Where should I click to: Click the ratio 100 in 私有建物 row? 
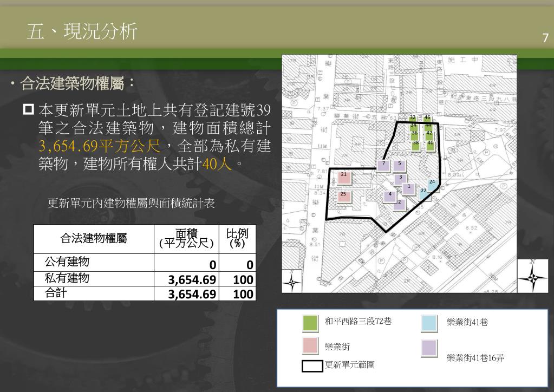243,279
